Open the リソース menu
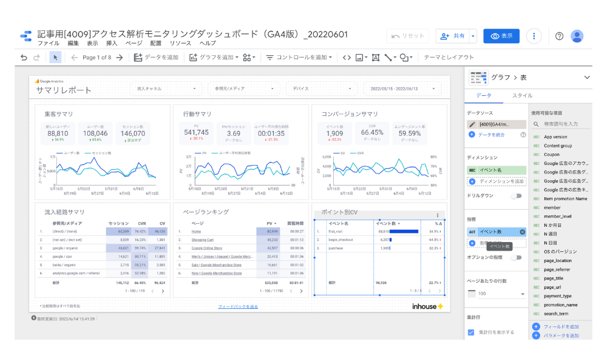Viewport: 607px width, 364px height. [x=180, y=43]
